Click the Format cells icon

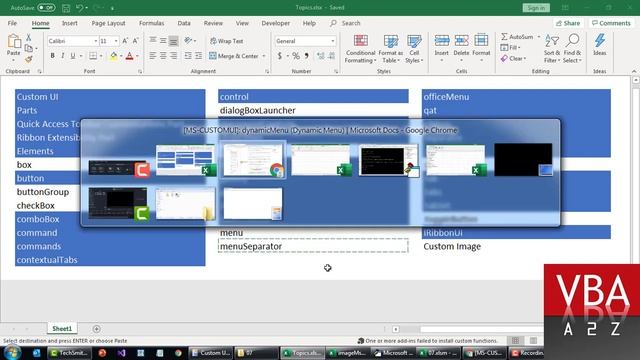[481, 41]
